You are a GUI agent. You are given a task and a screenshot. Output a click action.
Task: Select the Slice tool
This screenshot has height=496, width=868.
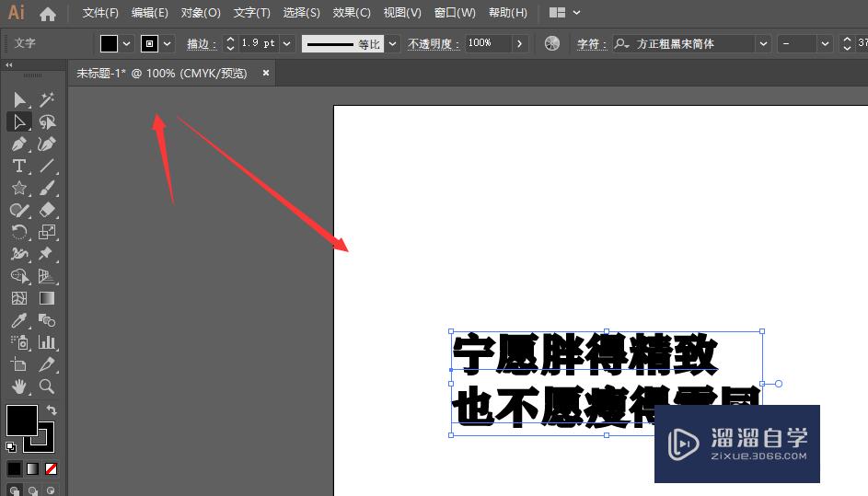47,364
